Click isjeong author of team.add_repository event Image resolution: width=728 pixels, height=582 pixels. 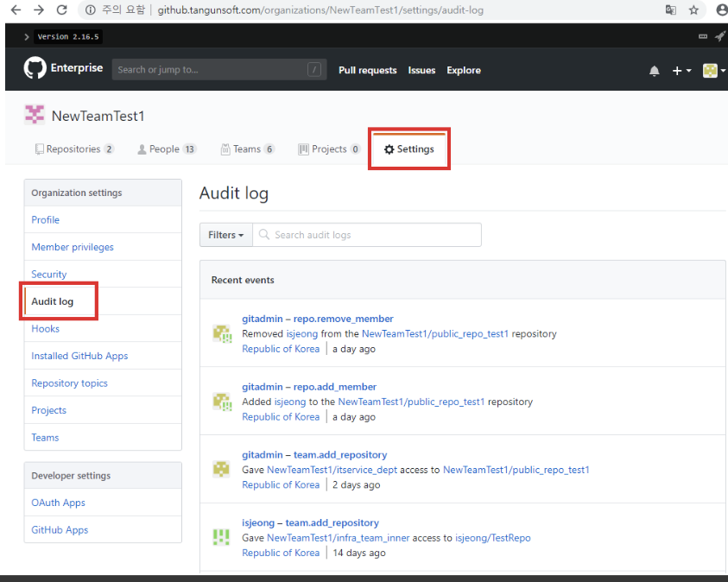click(258, 522)
